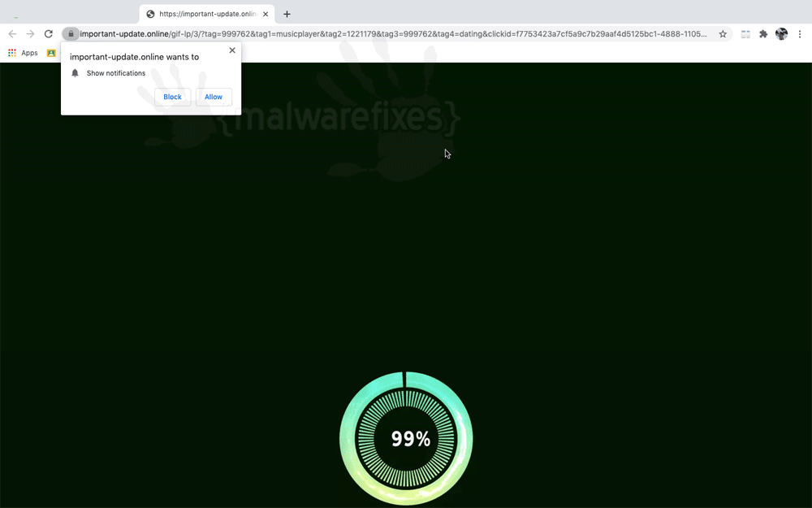This screenshot has width=812, height=508.
Task: Click the "Show notifications" label
Action: tap(116, 73)
